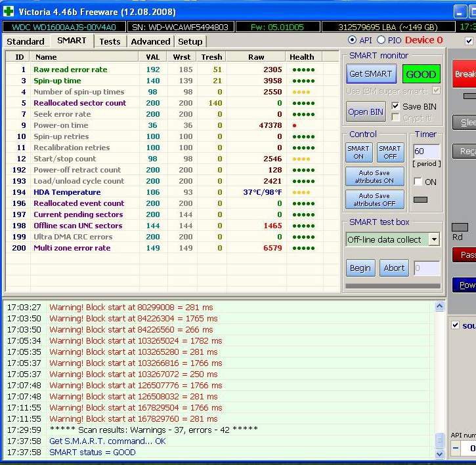476x465 pixels.
Task: Click Auto Save attributes ON button
Action: pyautogui.click(x=375, y=176)
